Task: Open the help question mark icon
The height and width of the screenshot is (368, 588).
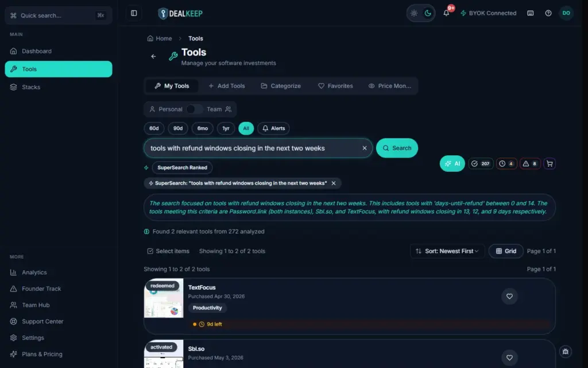Action: point(548,13)
